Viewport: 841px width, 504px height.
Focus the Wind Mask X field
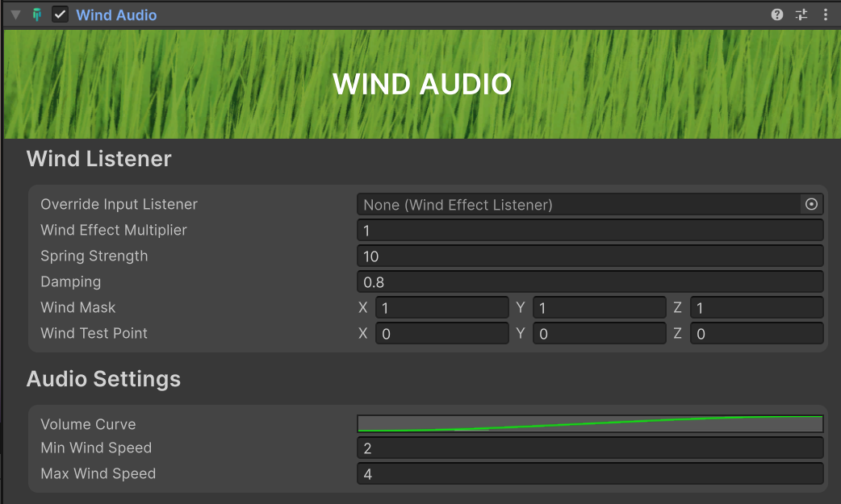point(441,308)
